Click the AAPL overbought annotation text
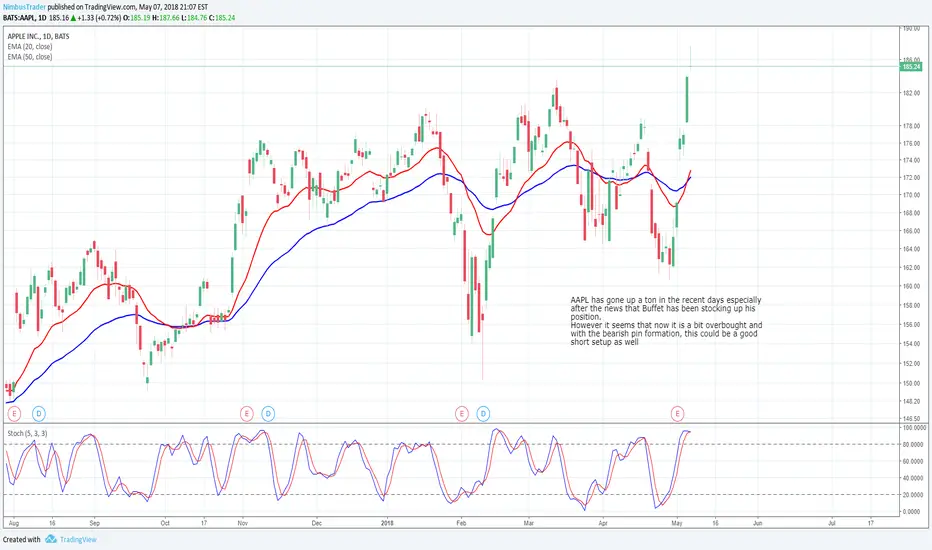Screen dimensions: 932x550 tap(666, 321)
